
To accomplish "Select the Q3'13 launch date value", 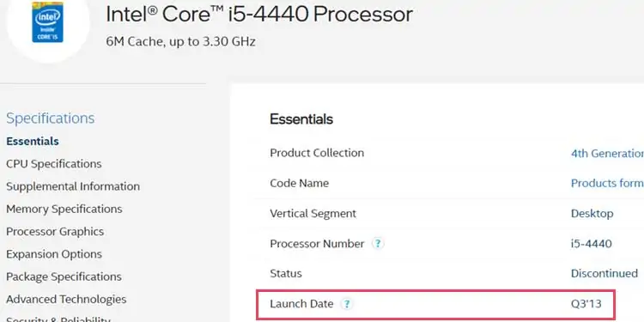I will click(586, 304).
